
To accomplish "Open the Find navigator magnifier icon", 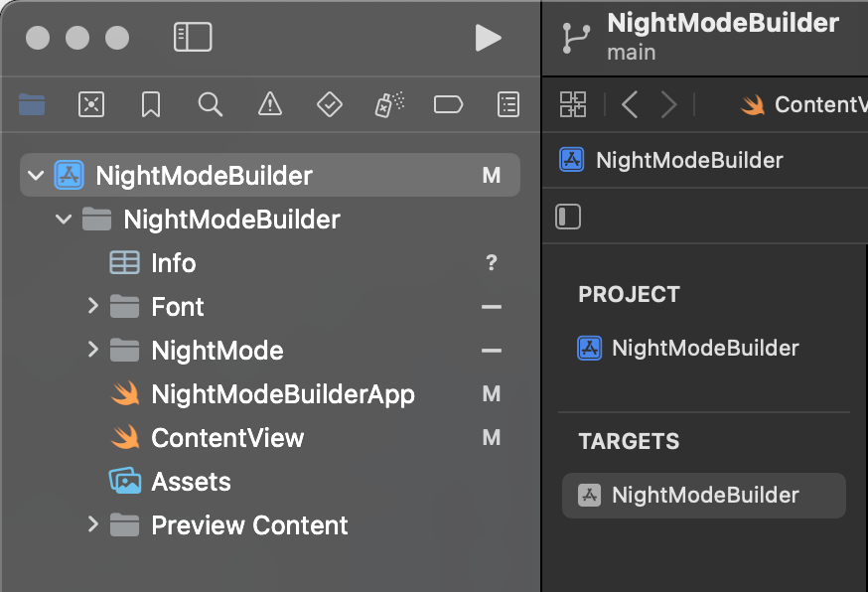I will (210, 104).
